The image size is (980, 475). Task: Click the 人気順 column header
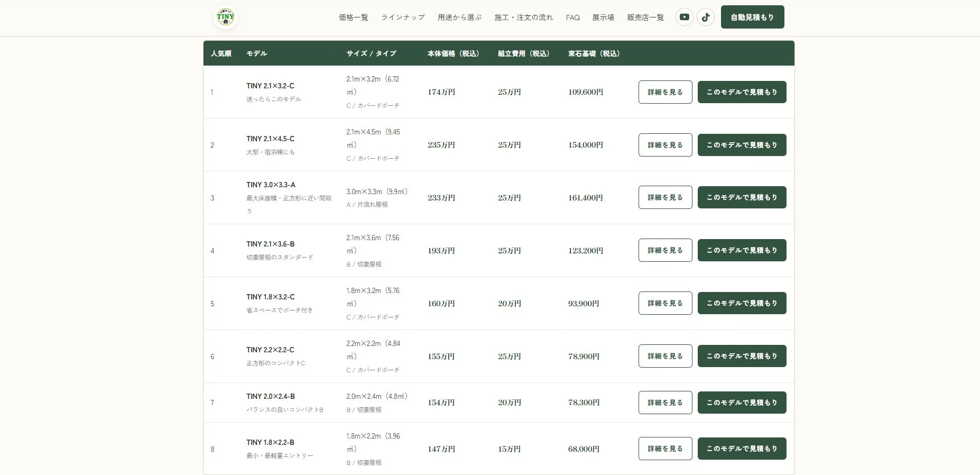[221, 53]
